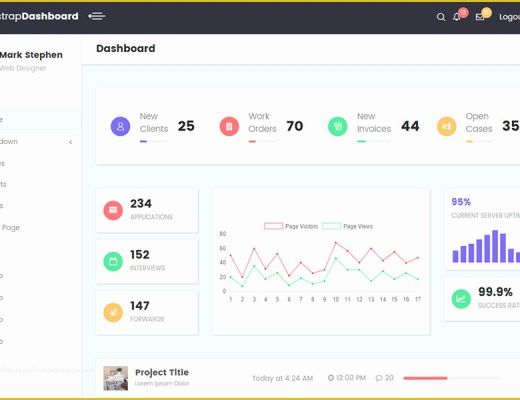Click the green Success Rate chart icon

(461, 299)
